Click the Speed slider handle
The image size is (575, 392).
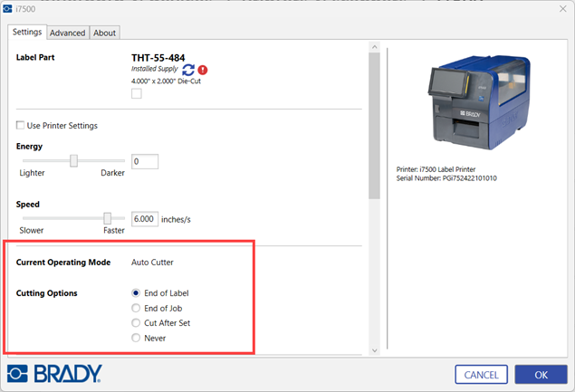coord(108,218)
